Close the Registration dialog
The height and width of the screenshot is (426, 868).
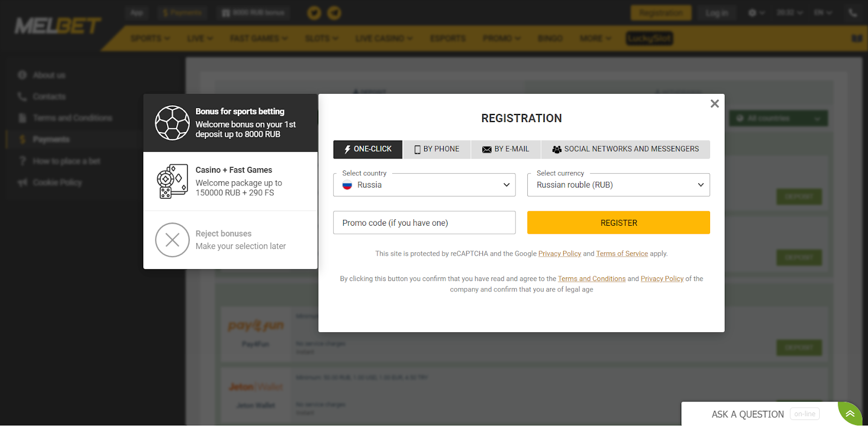point(714,104)
